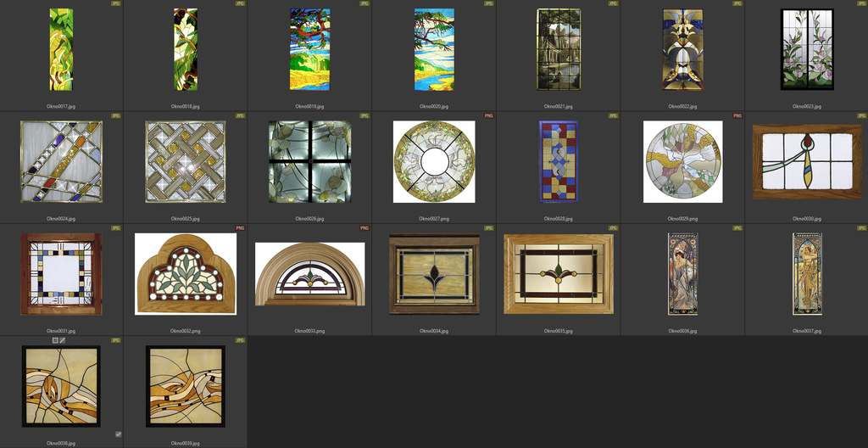Select the Okno0028.jpg blue-bordered glass thumbnail
The image size is (868, 448).
558,161
